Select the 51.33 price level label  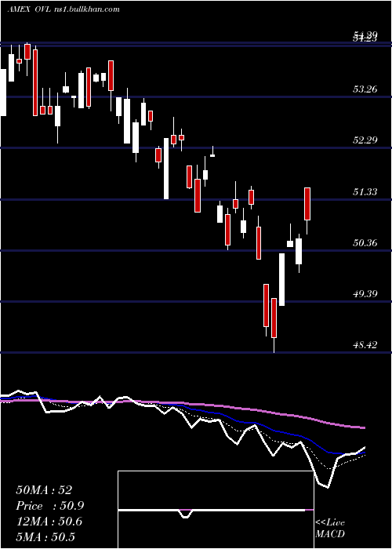coord(365,191)
